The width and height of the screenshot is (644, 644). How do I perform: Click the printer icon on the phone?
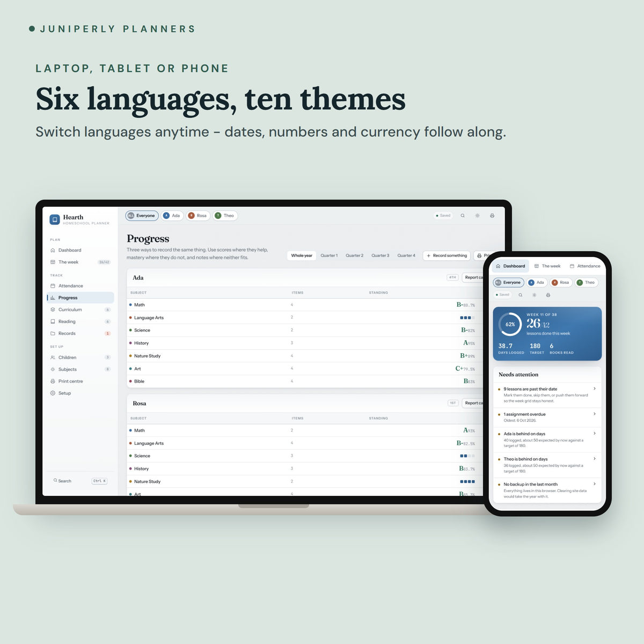[x=548, y=295]
